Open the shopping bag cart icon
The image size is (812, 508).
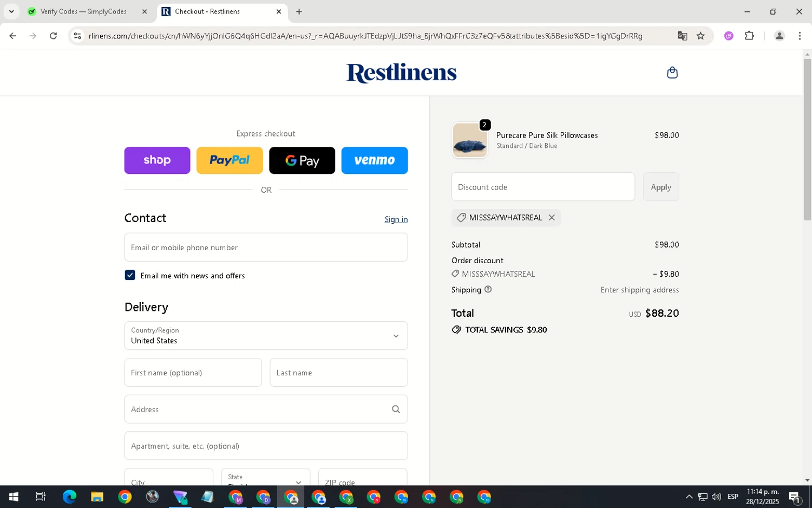point(672,73)
